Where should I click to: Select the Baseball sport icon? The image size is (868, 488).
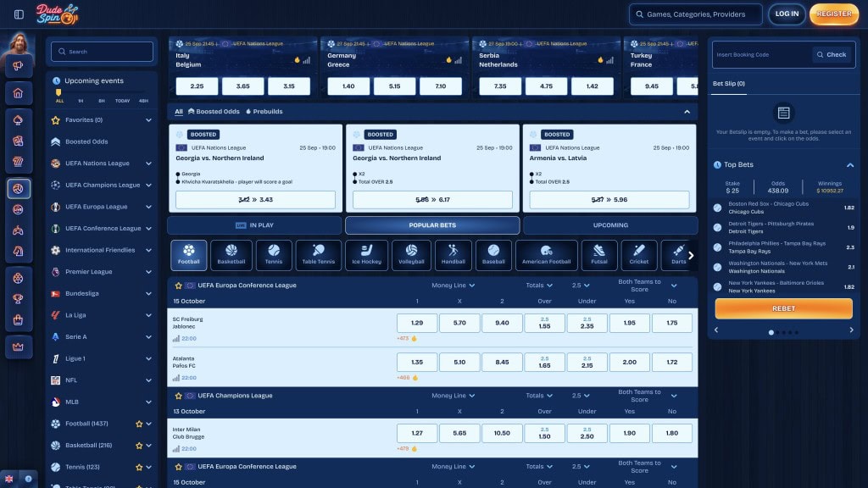click(x=493, y=255)
